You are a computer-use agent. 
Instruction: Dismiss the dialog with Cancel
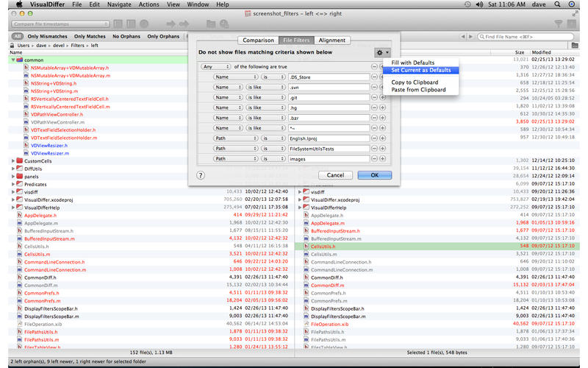[335, 175]
